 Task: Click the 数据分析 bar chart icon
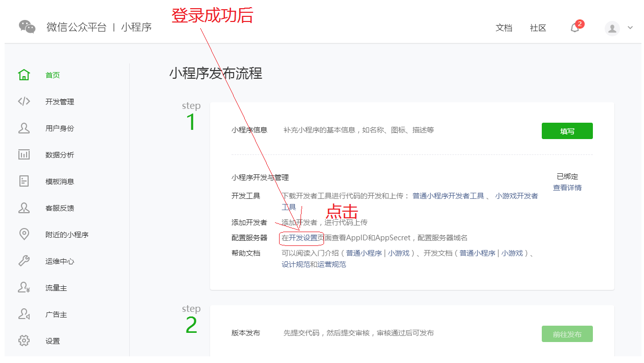tap(24, 154)
